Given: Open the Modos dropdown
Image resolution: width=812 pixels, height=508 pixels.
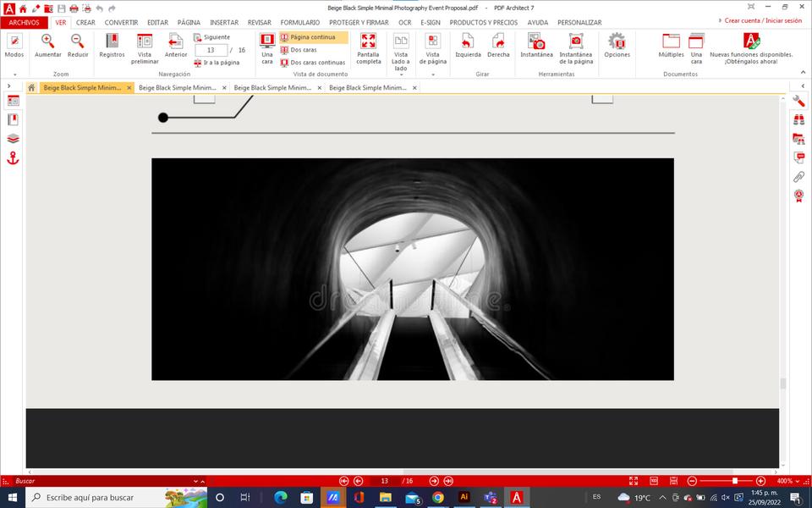Looking at the screenshot, I should tap(14, 75).
